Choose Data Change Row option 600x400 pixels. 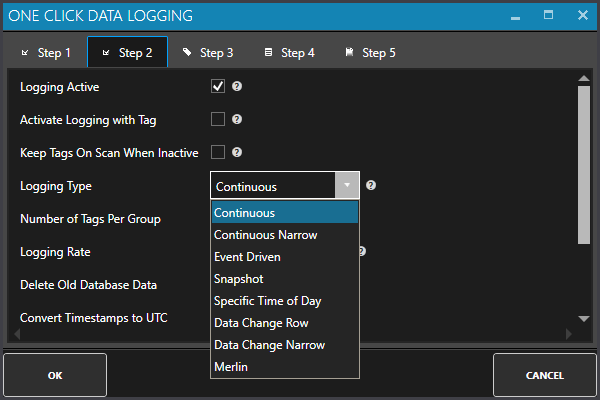click(x=261, y=323)
